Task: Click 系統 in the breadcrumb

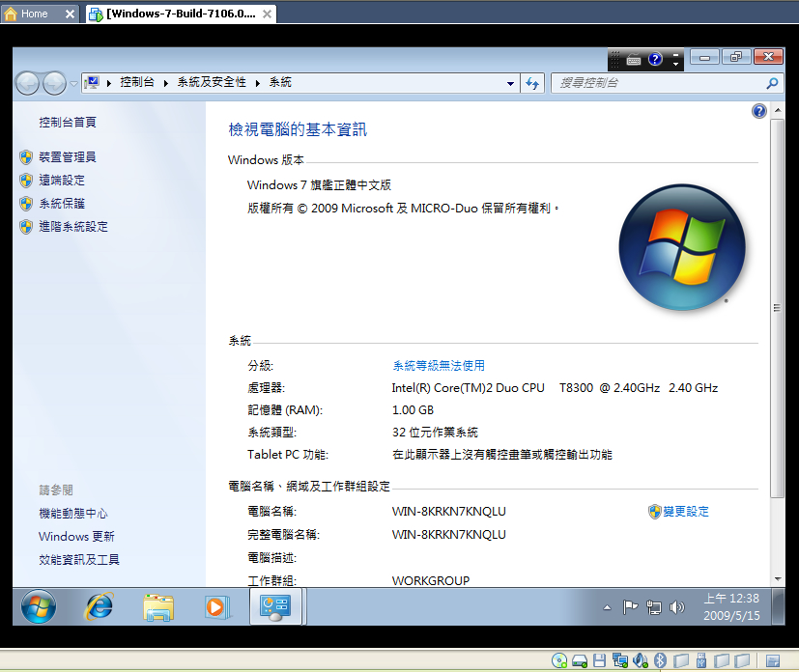Action: coord(280,82)
